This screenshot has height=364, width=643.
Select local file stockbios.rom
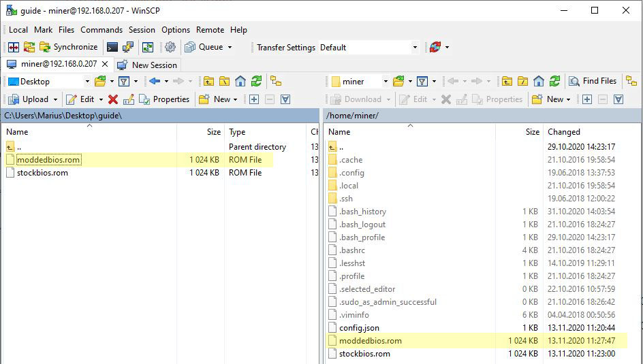(x=42, y=173)
